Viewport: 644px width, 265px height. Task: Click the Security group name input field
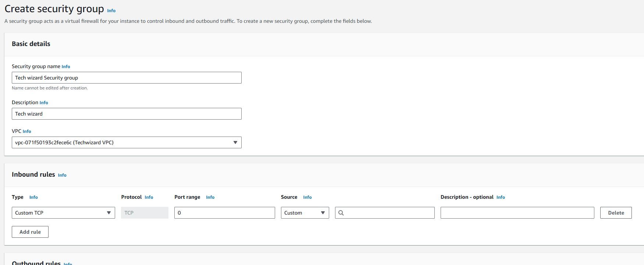tap(127, 78)
